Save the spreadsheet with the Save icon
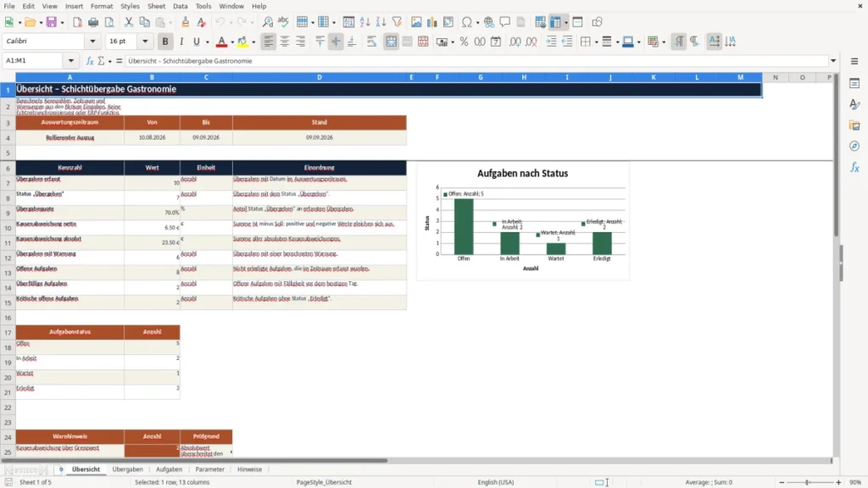This screenshot has width=868, height=488. point(52,22)
